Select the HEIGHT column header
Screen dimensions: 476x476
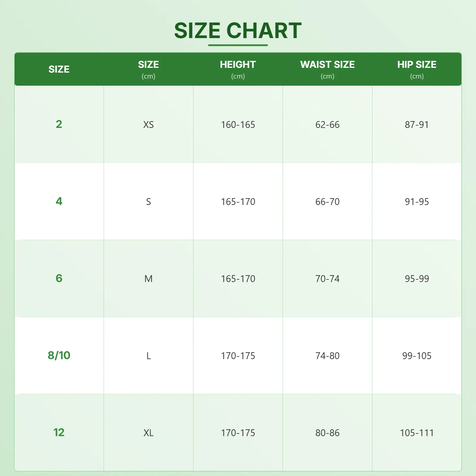238,69
